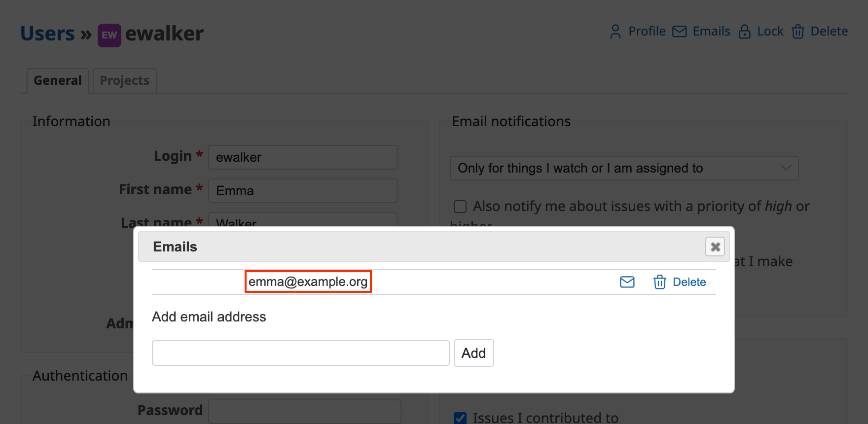Click envelope notification icon for emma@example.org
Viewport: 868px width, 424px height.
[627, 282]
